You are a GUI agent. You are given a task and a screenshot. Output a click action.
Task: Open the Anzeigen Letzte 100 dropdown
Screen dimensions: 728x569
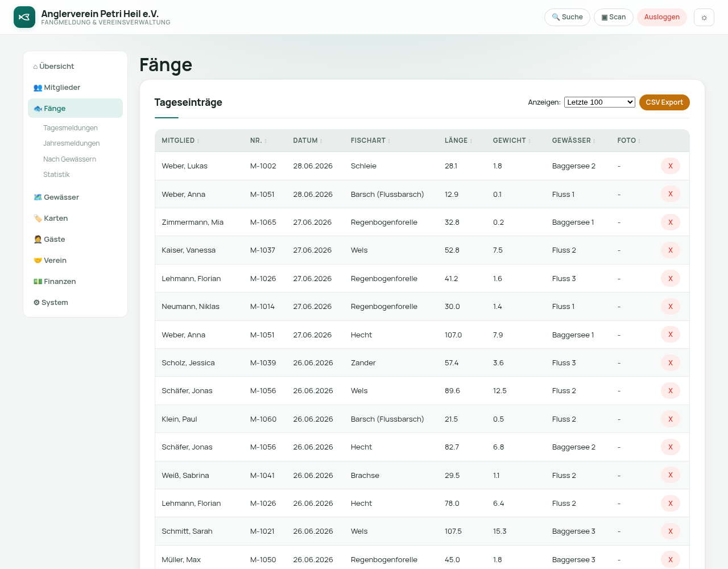point(599,102)
